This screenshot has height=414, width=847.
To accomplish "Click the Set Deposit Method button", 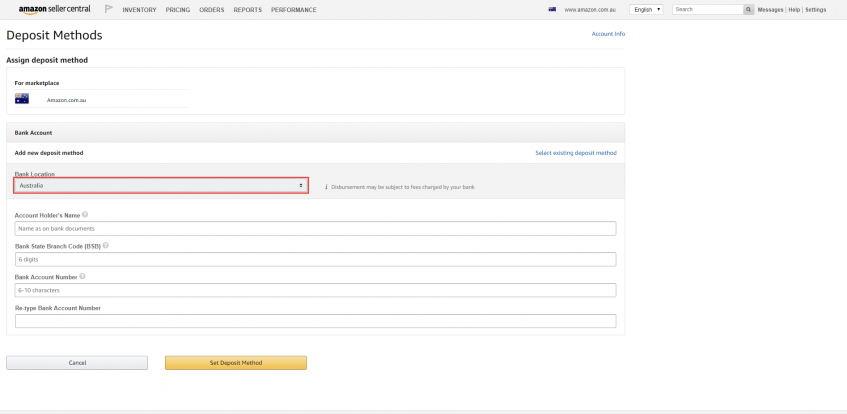I will (236, 363).
